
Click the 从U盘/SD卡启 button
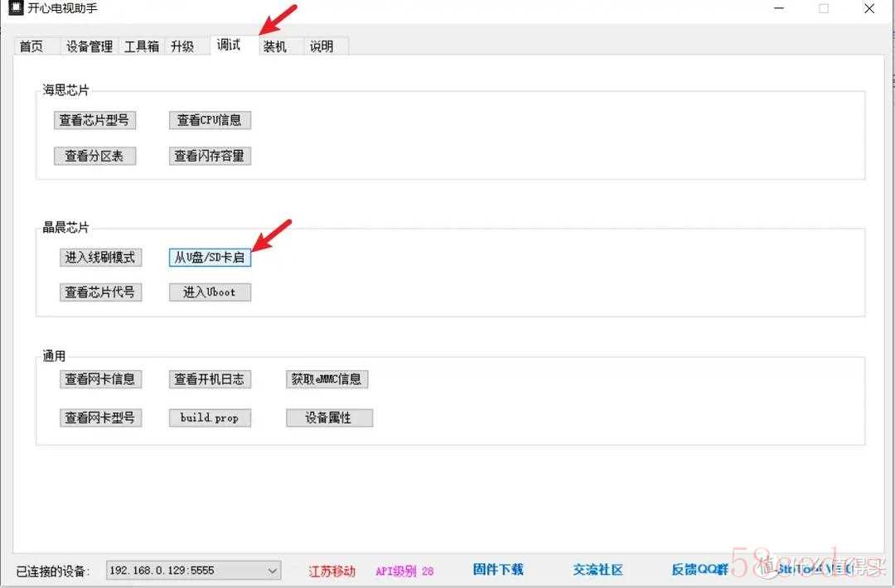pyautogui.click(x=210, y=258)
